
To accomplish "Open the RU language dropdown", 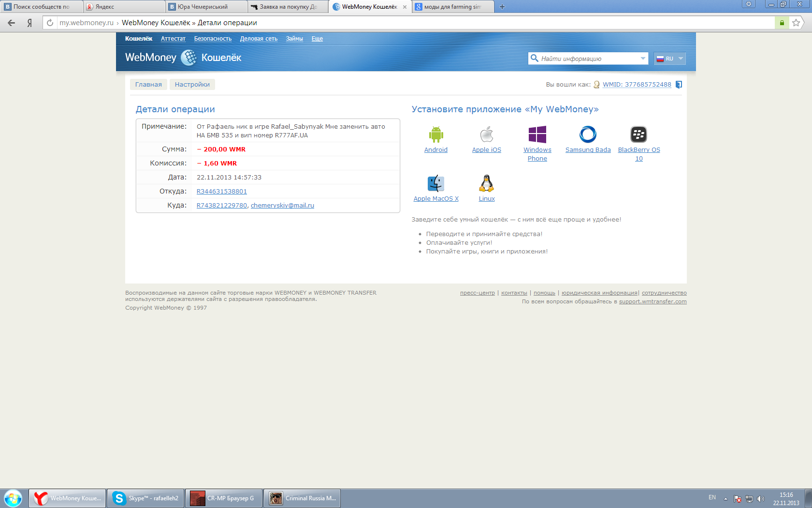I will 670,59.
